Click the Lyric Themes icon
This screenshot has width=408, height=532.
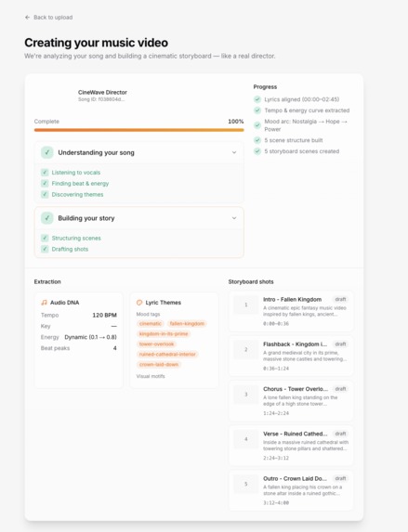click(139, 303)
